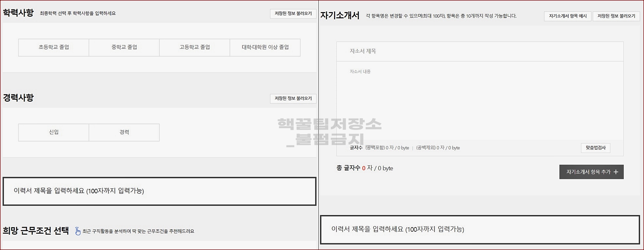This screenshot has width=644, height=250.
Task: Click the 자소서 제목 input field
Action: click(x=480, y=51)
